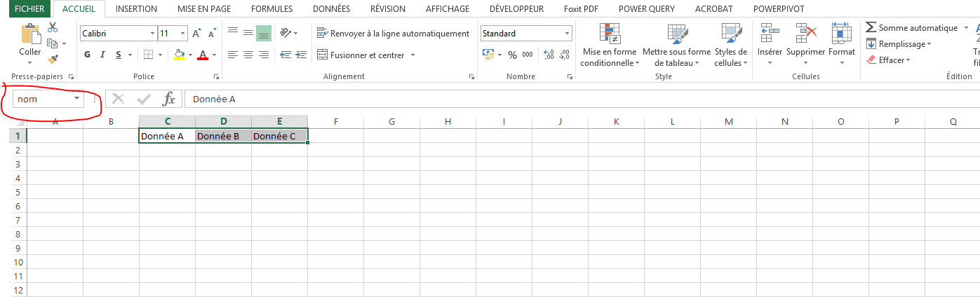This screenshot has width=980, height=297.
Task: Toggle the bottom vertical alignment button
Action: [x=264, y=34]
